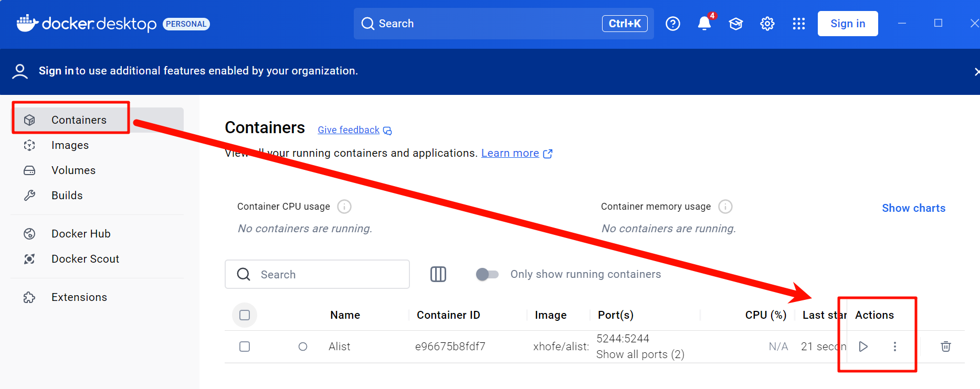Sort by CPU (%) column header
Image resolution: width=980 pixels, height=389 pixels.
tap(766, 315)
